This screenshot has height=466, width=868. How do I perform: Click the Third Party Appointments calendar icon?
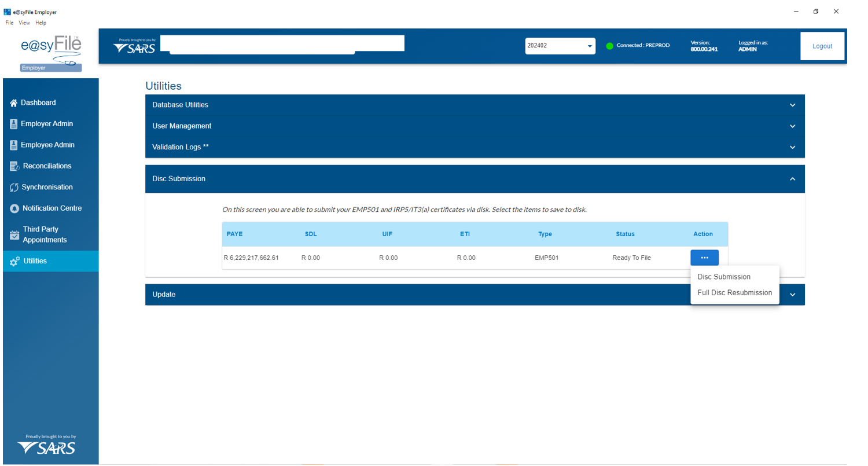(x=15, y=235)
